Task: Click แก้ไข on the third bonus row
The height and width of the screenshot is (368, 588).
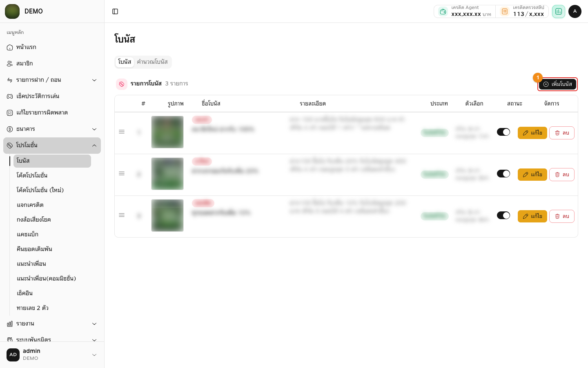Action: pos(532,216)
